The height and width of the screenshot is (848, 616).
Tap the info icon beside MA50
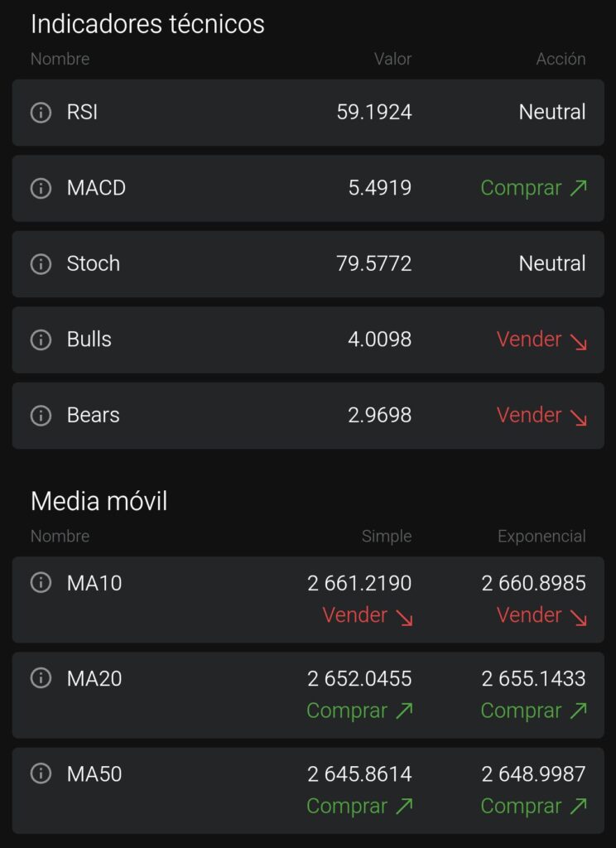(41, 773)
